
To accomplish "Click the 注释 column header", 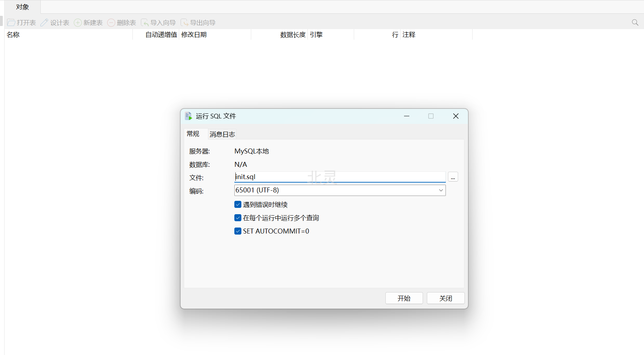I will tap(436, 35).
